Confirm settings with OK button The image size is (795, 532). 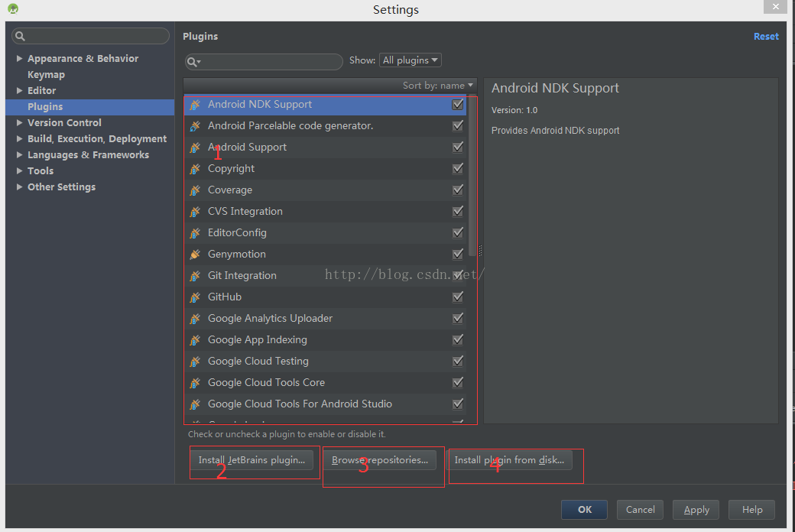click(x=584, y=510)
